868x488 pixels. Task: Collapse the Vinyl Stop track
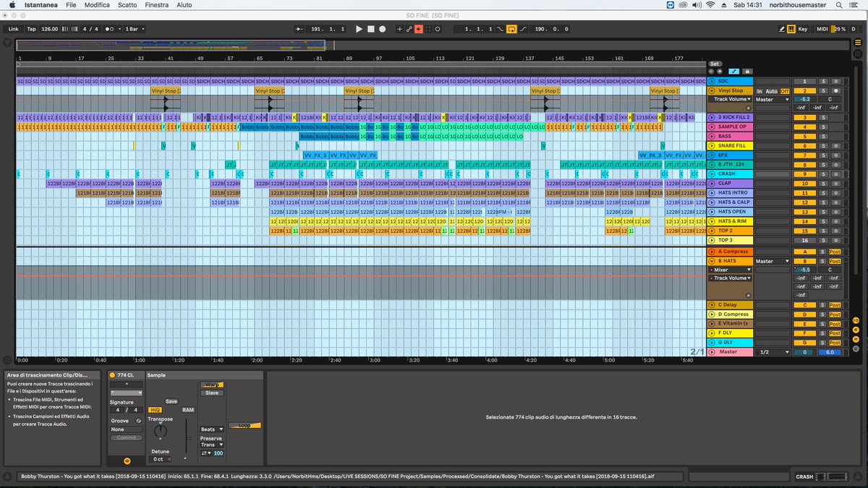click(712, 91)
